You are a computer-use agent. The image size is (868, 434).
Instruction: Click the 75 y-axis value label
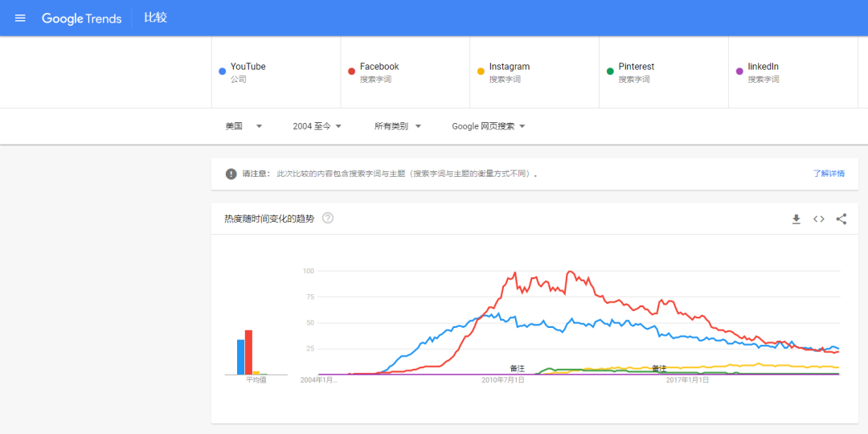pos(310,297)
